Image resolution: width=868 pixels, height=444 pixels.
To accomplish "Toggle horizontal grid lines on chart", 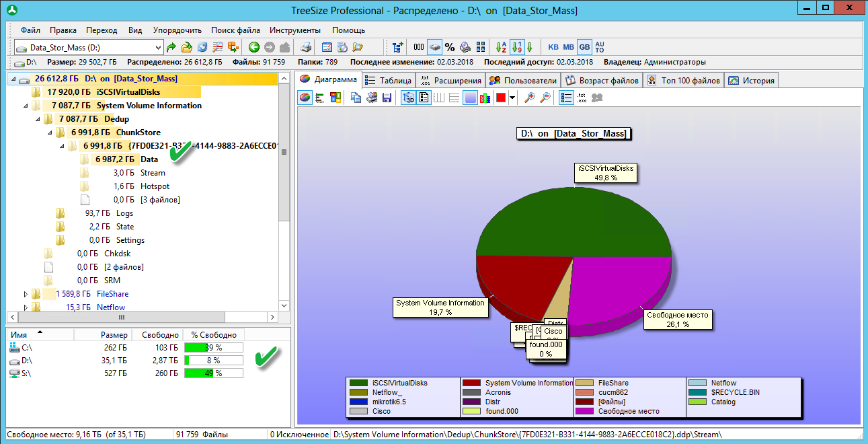I will tap(455, 98).
